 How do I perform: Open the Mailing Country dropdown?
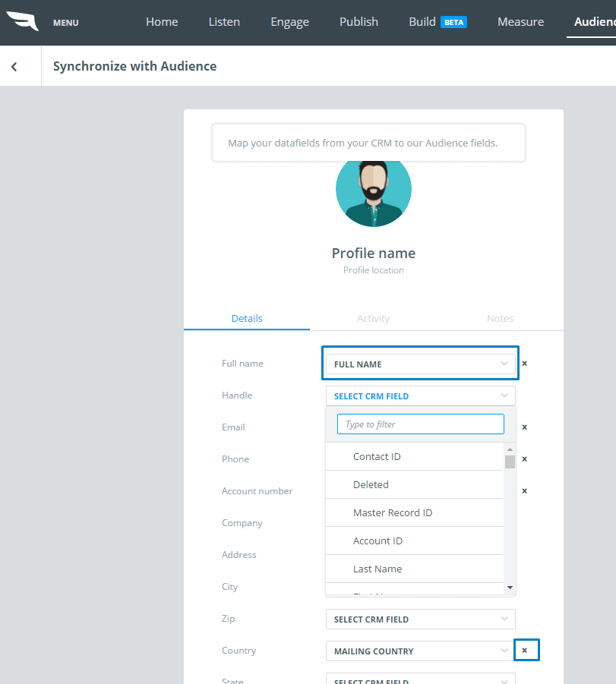coord(421,651)
